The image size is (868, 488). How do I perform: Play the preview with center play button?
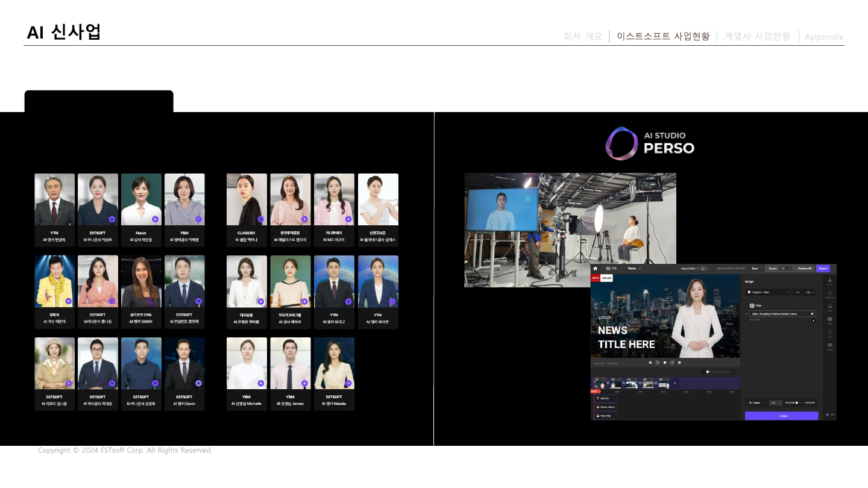pyautogui.click(x=665, y=363)
